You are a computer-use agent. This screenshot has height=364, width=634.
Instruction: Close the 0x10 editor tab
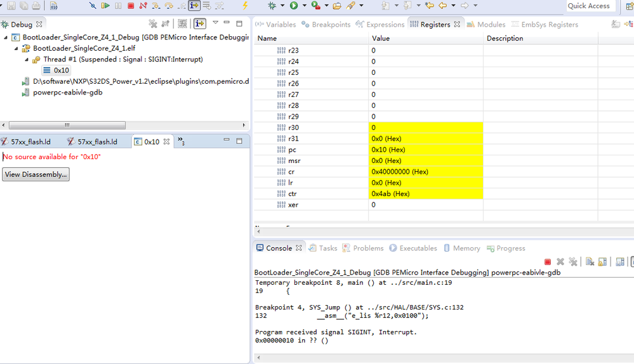click(166, 142)
